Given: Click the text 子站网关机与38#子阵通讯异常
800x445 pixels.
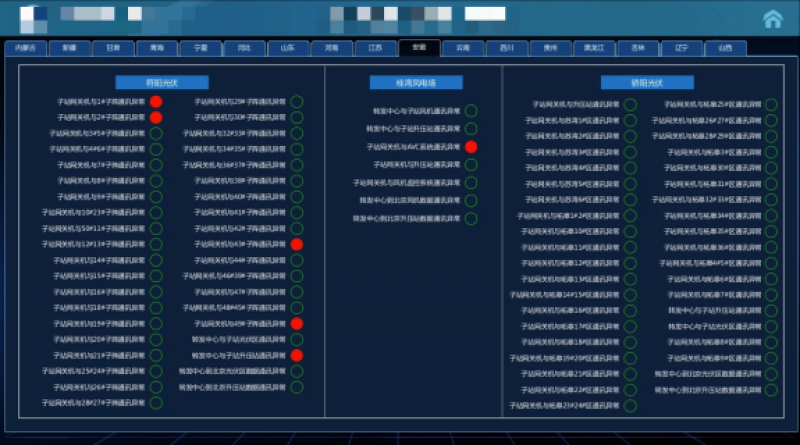Looking at the screenshot, I should coord(240,181).
